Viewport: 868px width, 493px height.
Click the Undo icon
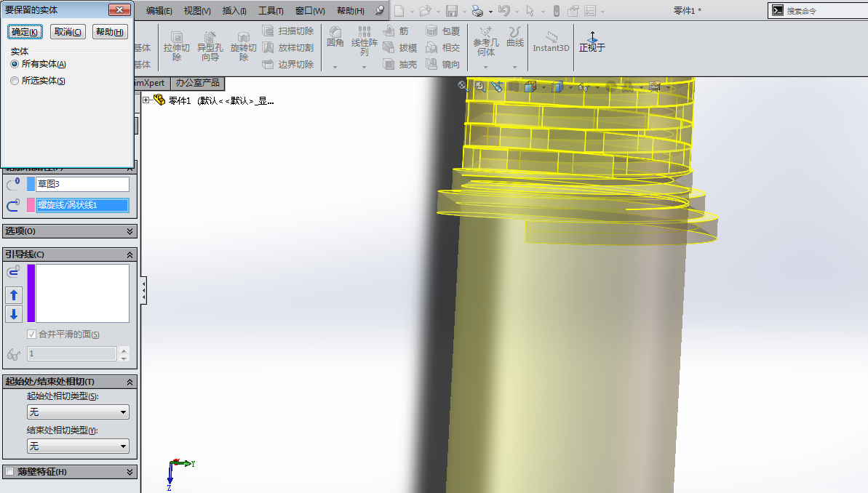tap(503, 10)
